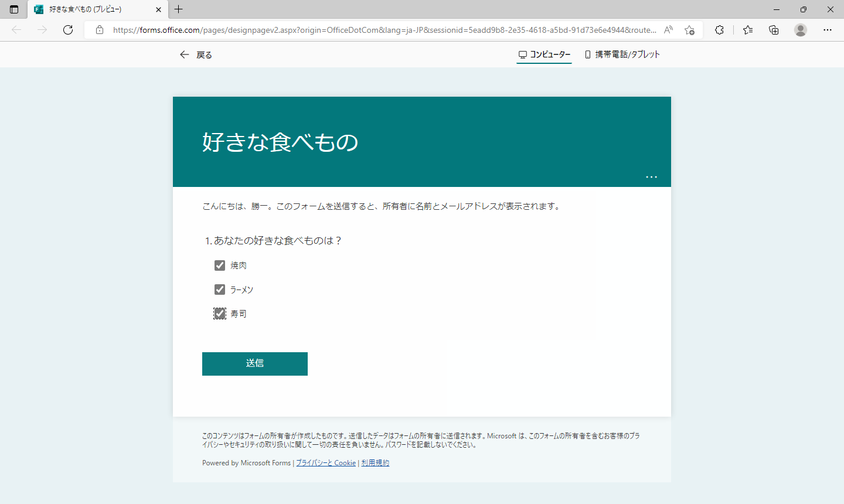Open the Collections icon

tap(774, 30)
